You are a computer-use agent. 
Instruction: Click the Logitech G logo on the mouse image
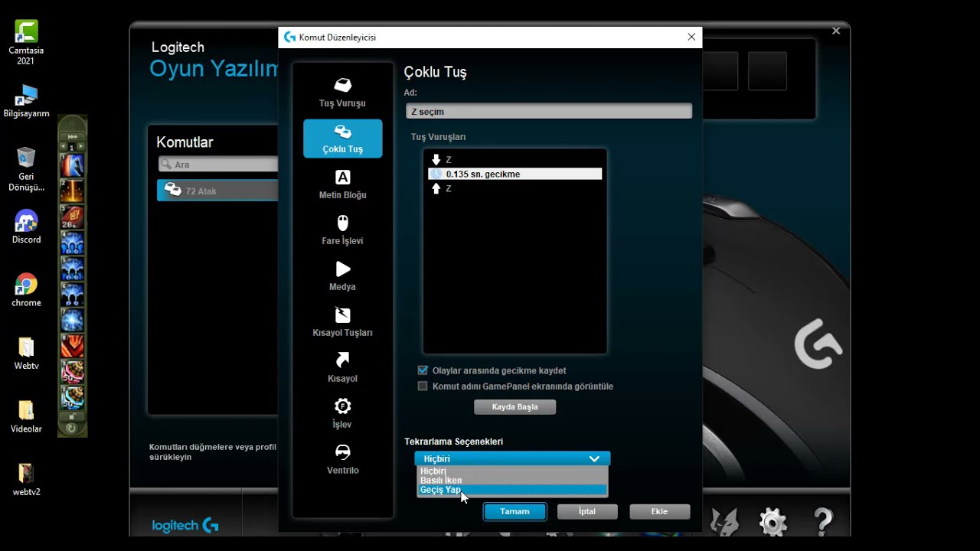pyautogui.click(x=818, y=344)
